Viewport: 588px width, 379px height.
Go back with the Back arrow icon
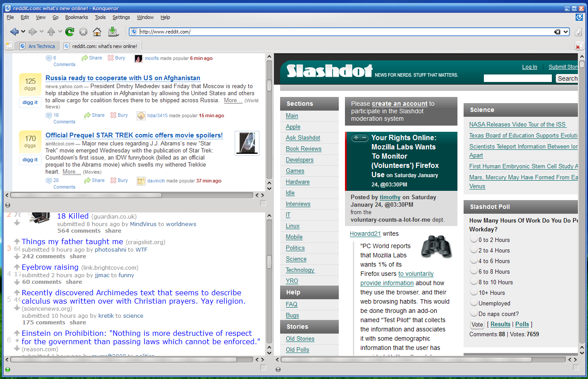click(x=14, y=32)
